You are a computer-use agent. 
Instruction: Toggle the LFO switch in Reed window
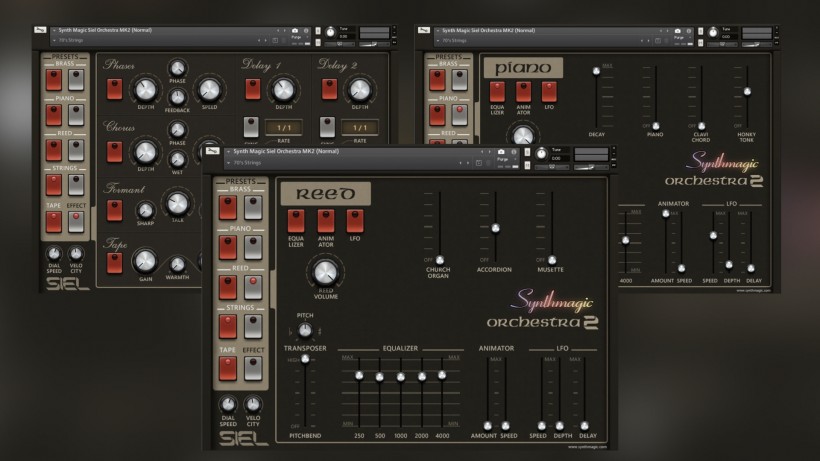click(355, 221)
